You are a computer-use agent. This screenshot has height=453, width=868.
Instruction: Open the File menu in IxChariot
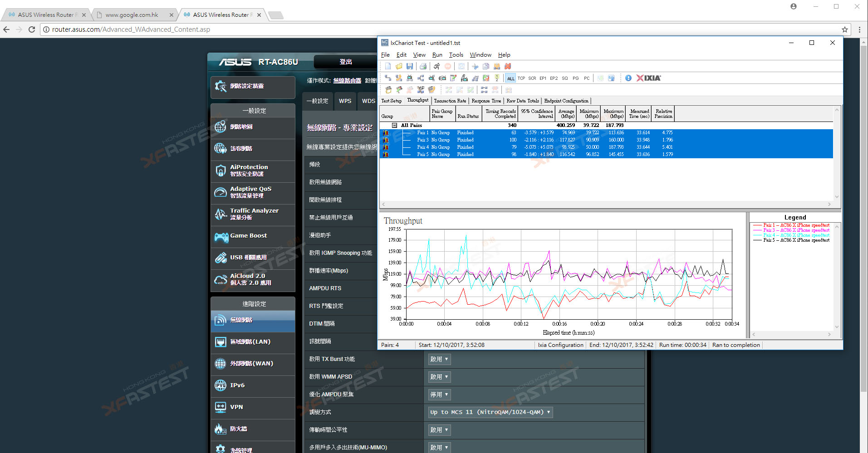(x=385, y=55)
